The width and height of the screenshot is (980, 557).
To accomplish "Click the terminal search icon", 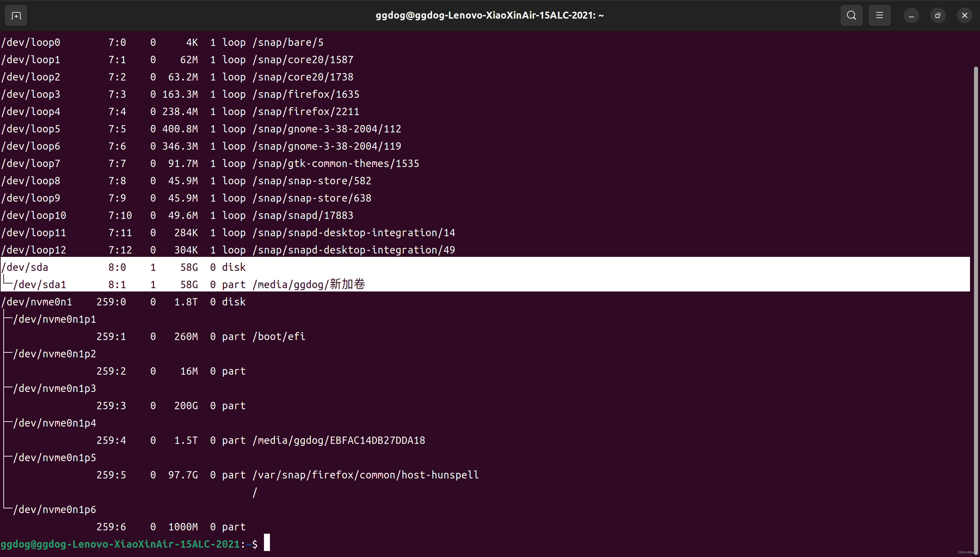I will pos(851,16).
